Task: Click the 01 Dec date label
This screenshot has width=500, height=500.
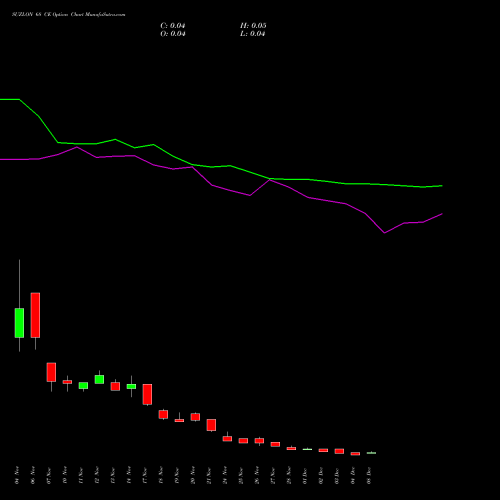Action: [x=305, y=475]
